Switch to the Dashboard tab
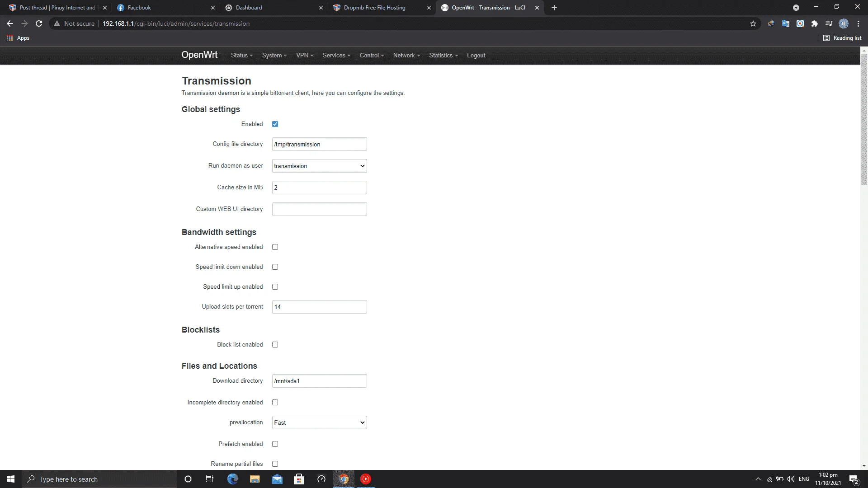The width and height of the screenshot is (868, 488). (274, 8)
